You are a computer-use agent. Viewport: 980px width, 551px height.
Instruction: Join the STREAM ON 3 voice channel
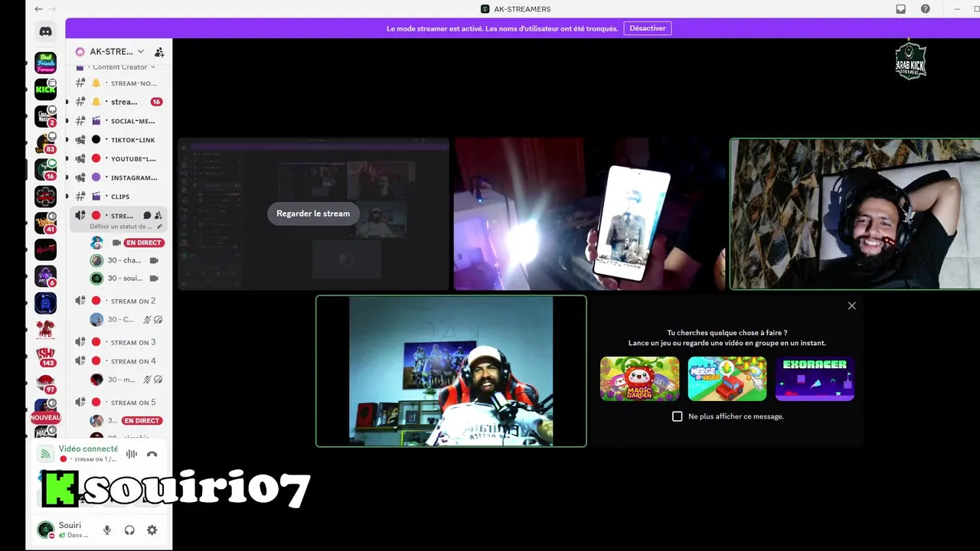[119, 342]
